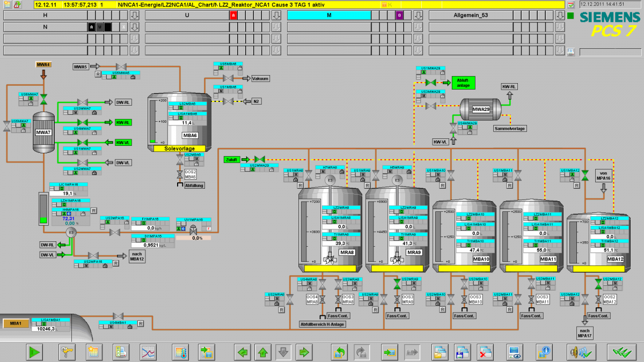
Task: Jump to the Abluftanlage picture link
Action: tap(463, 82)
